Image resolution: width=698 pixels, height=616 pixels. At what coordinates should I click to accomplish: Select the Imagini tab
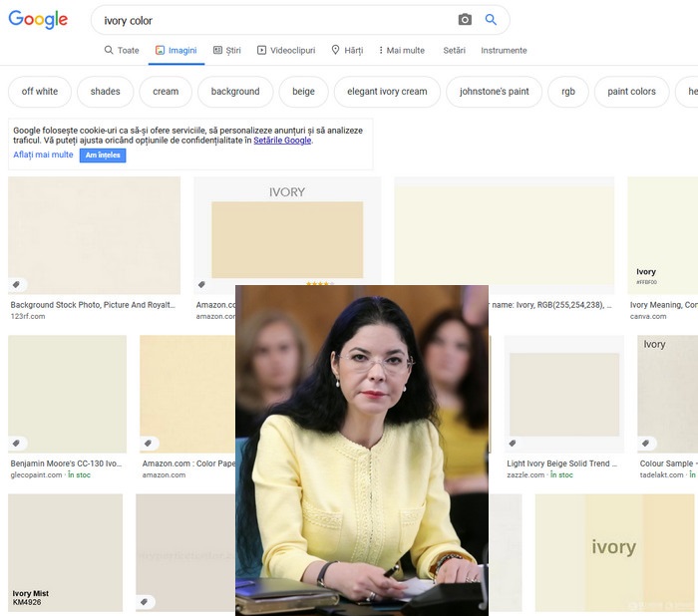point(175,50)
